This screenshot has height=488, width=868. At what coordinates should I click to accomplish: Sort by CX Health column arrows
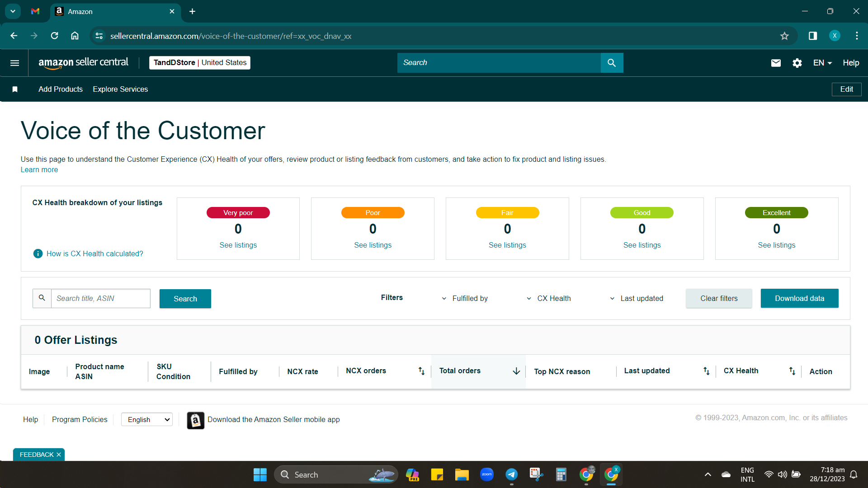[792, 371]
